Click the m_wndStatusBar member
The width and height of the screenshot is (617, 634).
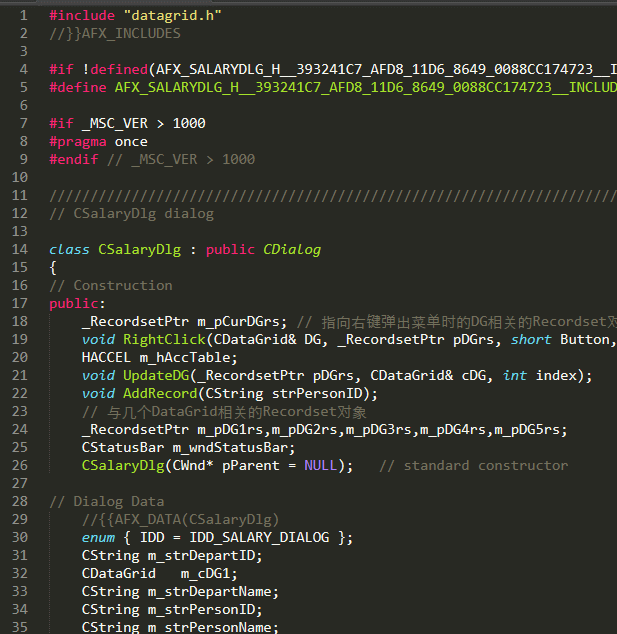pos(230,448)
